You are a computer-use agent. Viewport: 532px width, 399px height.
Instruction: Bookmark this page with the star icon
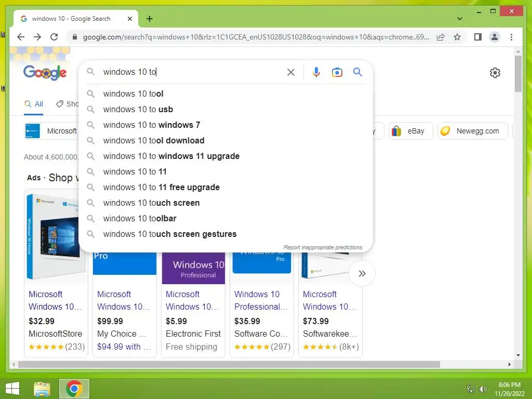(x=457, y=37)
